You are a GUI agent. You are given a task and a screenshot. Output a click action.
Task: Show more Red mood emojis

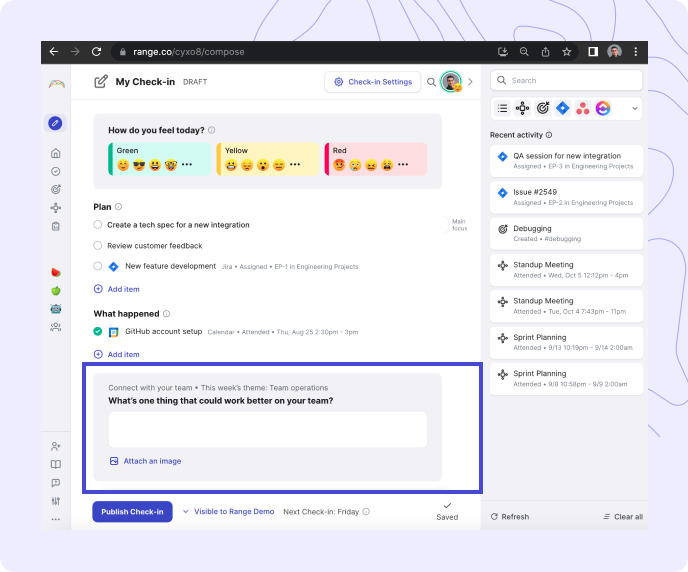pos(403,164)
